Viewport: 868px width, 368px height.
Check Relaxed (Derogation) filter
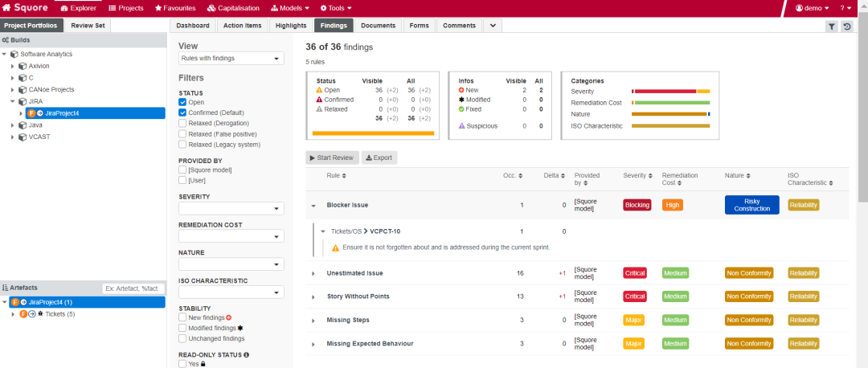(x=182, y=124)
